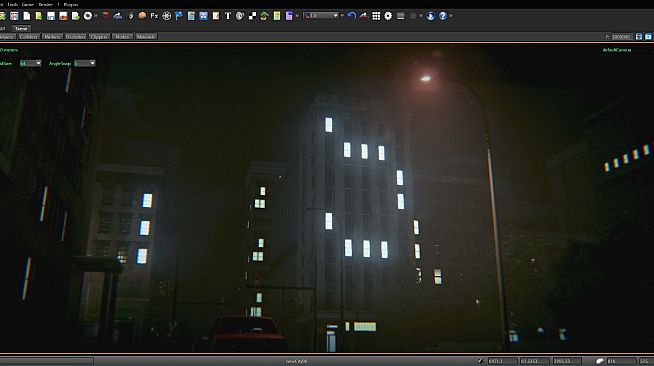Click the blue flag icon
654x366 pixels.
pos(179,16)
